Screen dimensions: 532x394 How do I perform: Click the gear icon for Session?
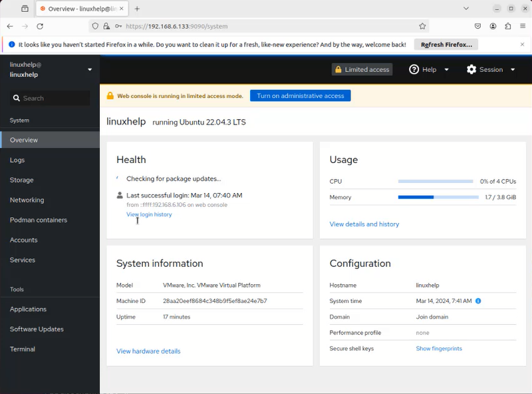(471, 70)
